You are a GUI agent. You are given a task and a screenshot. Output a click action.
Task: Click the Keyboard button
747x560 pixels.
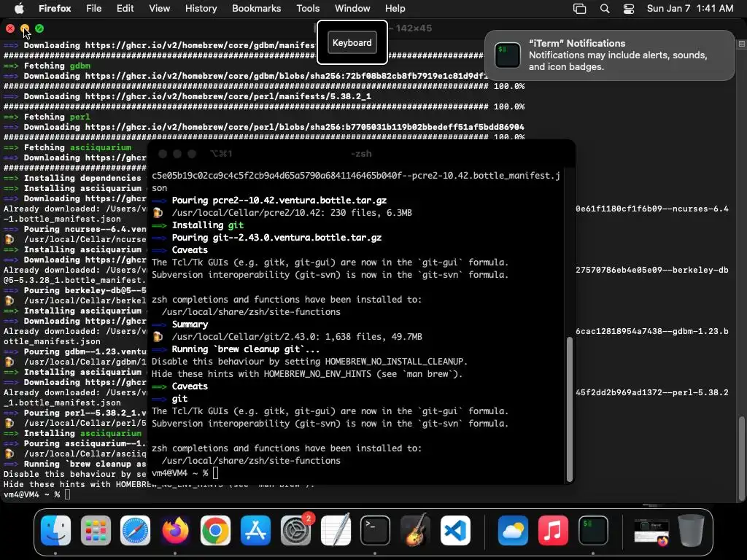pos(352,42)
